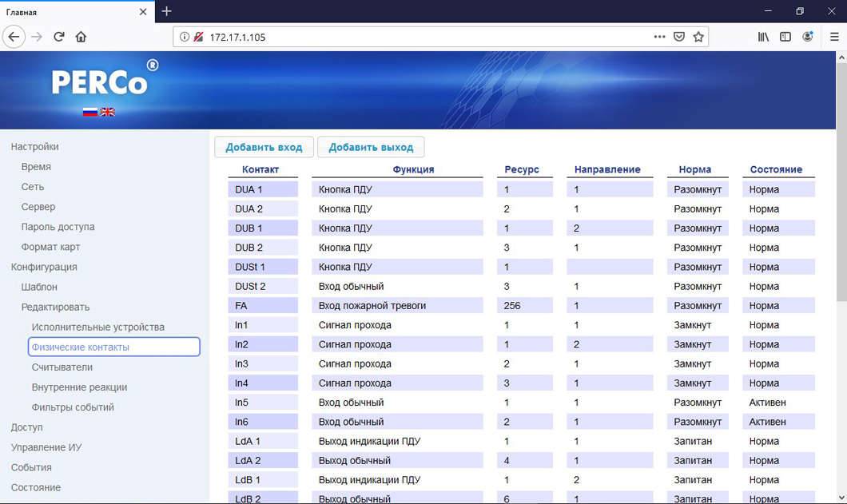
Task: Open page actions three-dots menu
Action: (659, 37)
